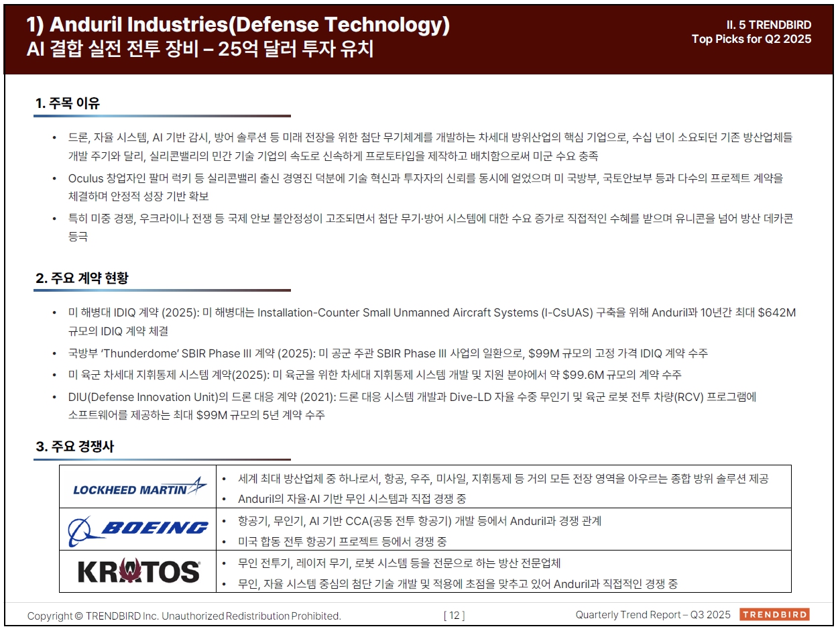Click the section heading "2. 주요 계약 현황"
840x633 pixels.
82,278
